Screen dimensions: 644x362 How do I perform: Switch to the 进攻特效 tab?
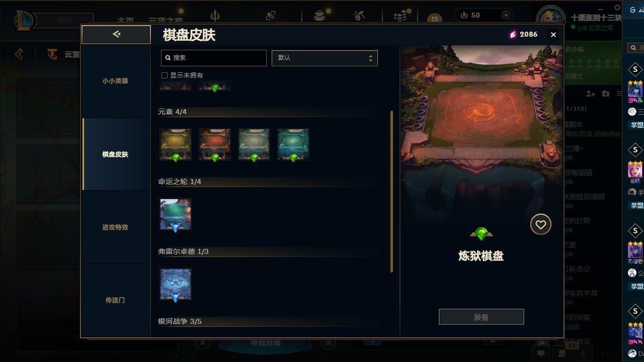pos(115,227)
